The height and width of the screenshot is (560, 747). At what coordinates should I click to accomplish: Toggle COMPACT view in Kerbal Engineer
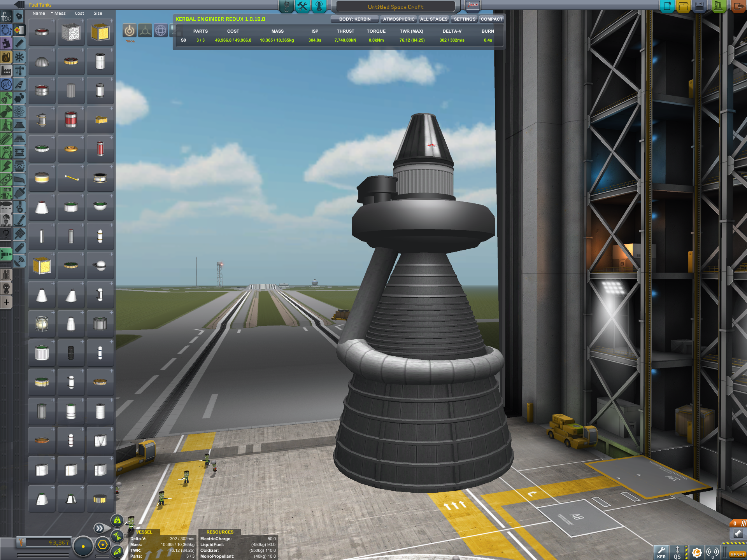click(491, 19)
